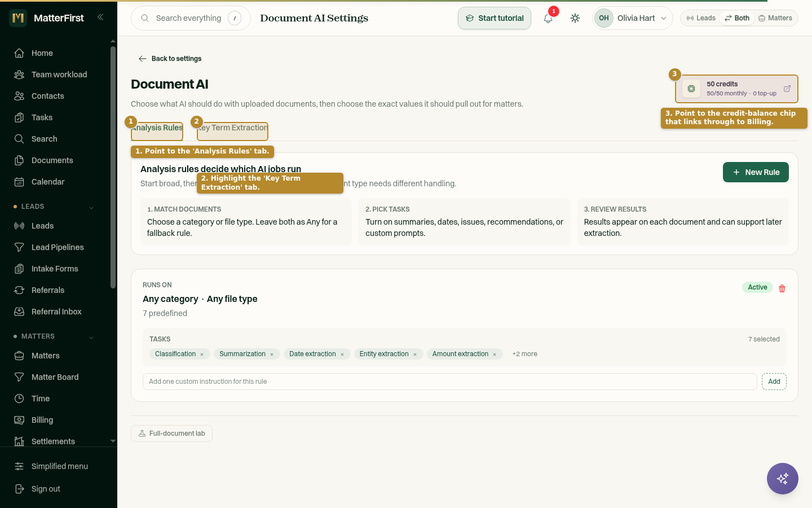The image size is (812, 508).
Task: Click Add for custom instruction
Action: (774, 382)
